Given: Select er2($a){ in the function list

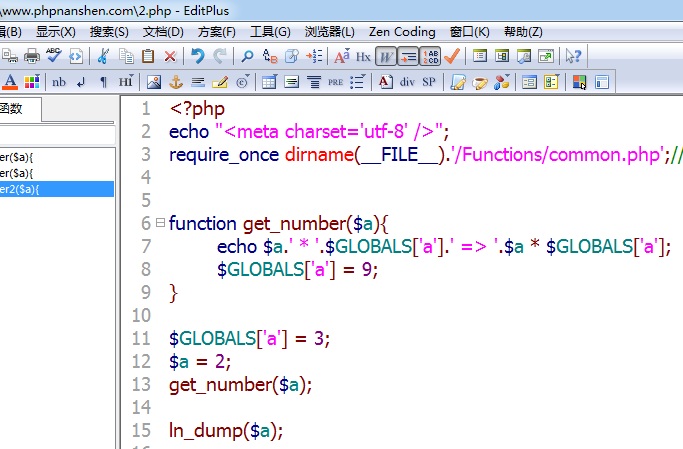Looking at the screenshot, I should click(x=57, y=189).
